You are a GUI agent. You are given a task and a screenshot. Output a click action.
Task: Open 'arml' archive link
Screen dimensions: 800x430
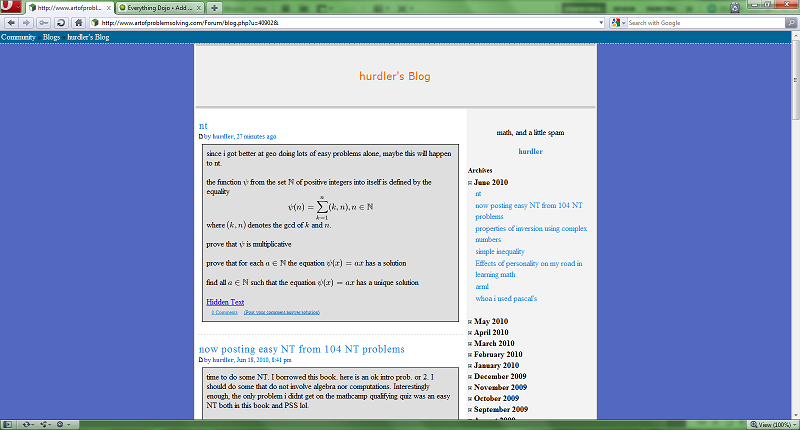(x=482, y=287)
